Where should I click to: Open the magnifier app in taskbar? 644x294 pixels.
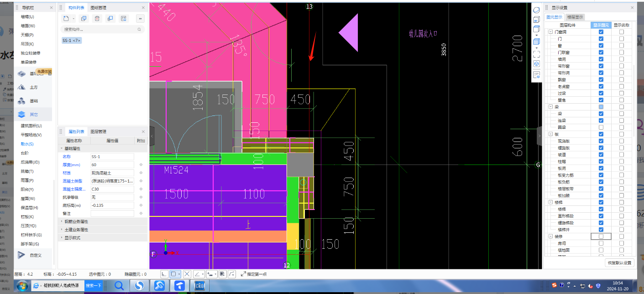[x=120, y=286]
